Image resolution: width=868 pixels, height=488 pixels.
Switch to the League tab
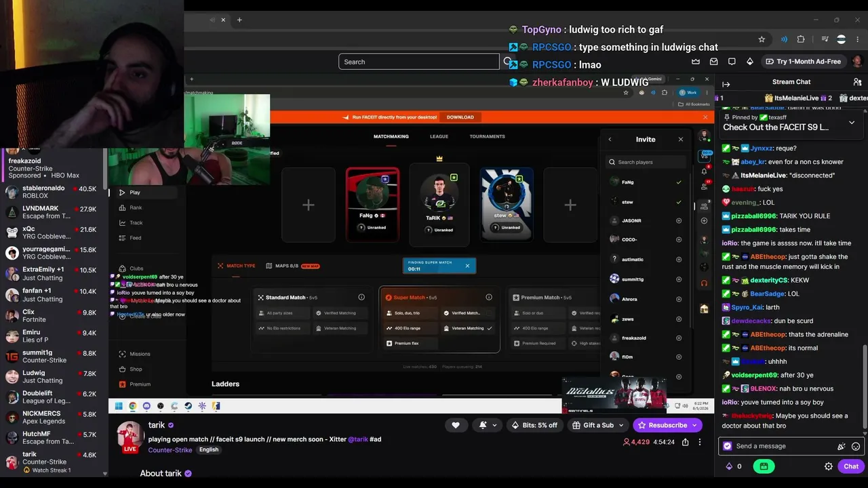[x=439, y=137]
